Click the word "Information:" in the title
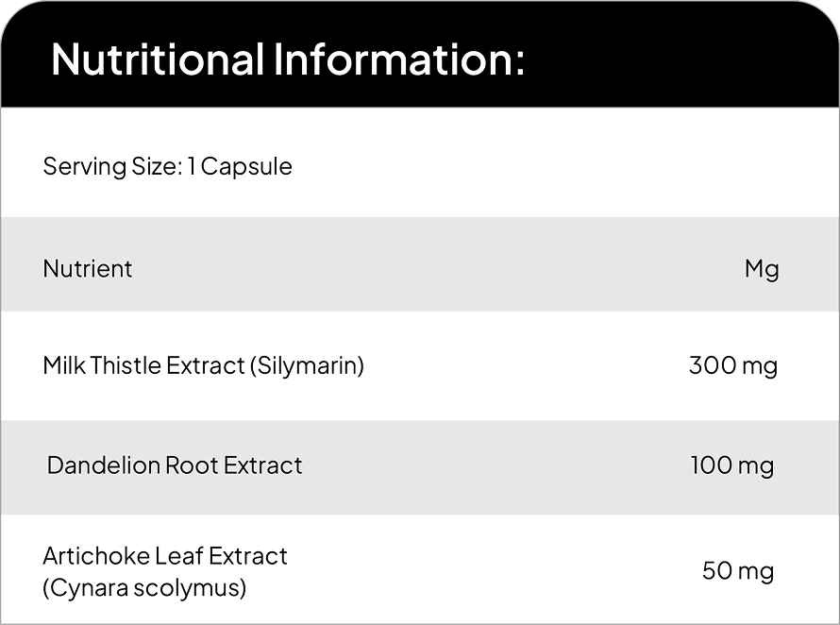The image size is (840, 625). click(x=398, y=59)
